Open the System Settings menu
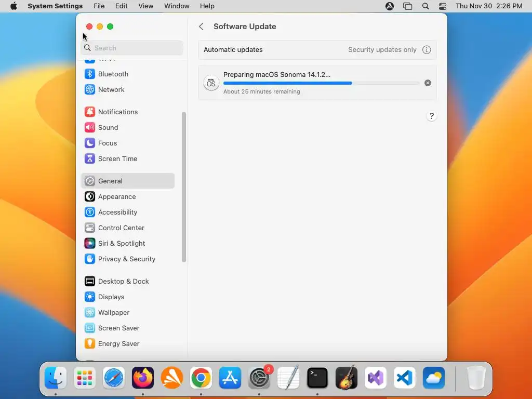532x399 pixels. click(55, 6)
